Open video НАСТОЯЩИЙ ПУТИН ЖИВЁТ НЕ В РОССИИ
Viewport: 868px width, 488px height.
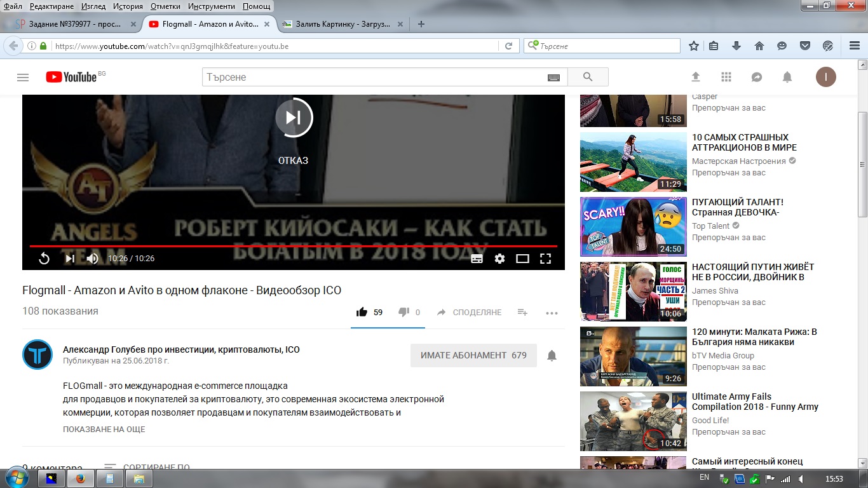(x=753, y=272)
